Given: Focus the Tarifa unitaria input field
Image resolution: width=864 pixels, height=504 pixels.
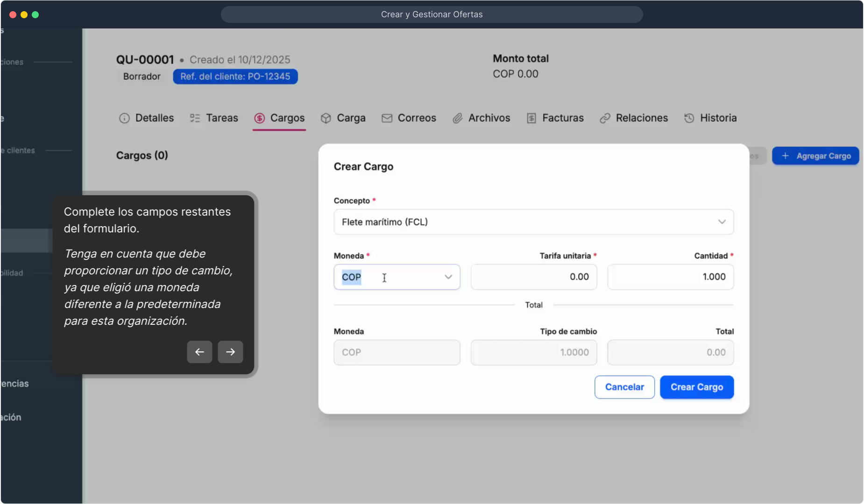Looking at the screenshot, I should coord(533,277).
